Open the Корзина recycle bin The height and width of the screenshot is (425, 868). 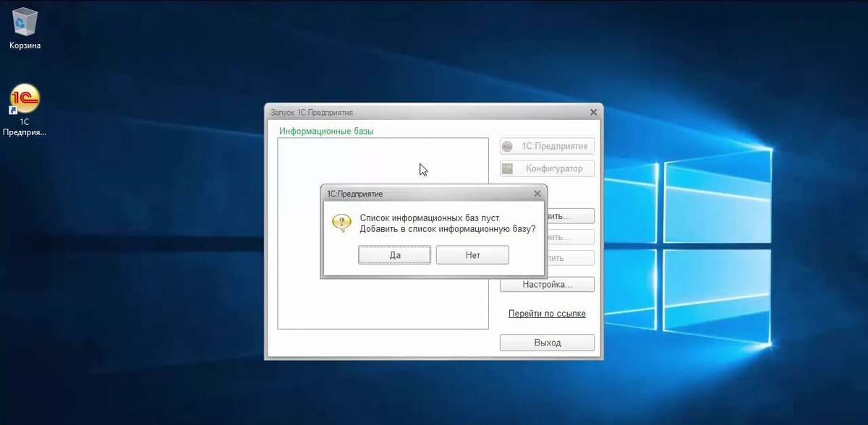(x=23, y=22)
